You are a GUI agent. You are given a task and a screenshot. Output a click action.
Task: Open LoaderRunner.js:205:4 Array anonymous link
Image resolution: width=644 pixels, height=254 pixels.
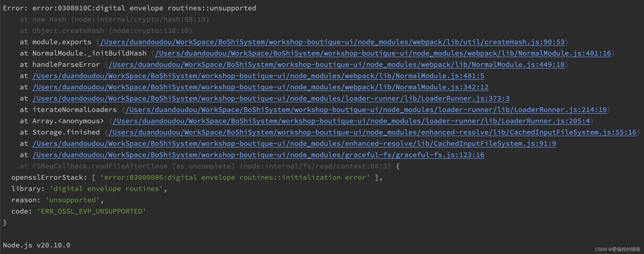351,121
